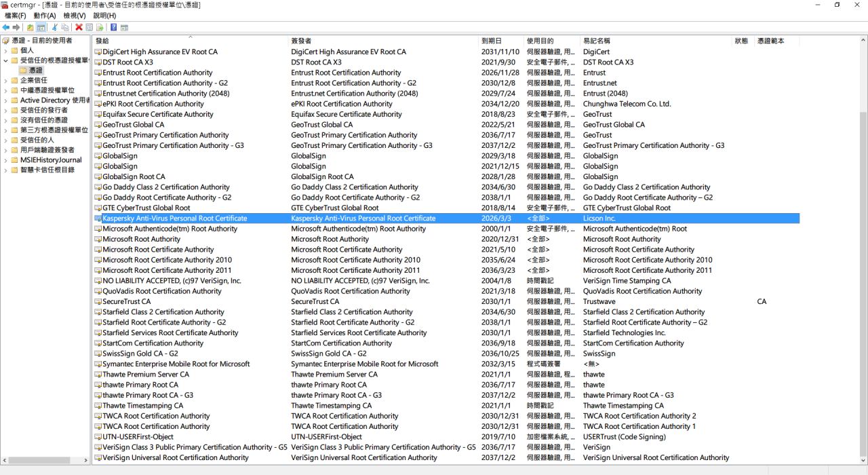Select the ePKI Root Certification Authority row
Screen dimensions: 868x475
(446, 104)
